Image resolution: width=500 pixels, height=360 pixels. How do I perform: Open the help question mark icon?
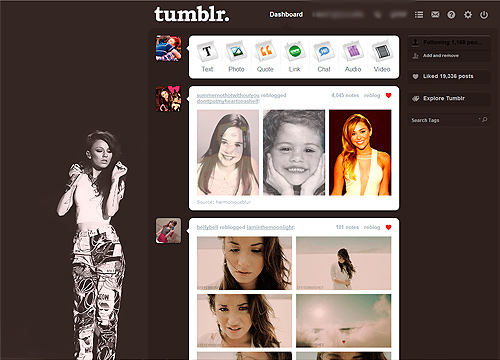[451, 15]
